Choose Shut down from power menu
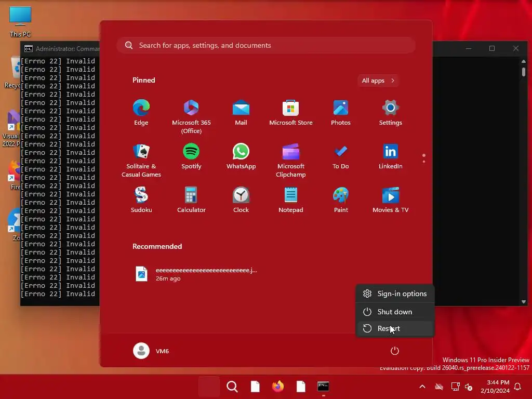 [395, 312]
